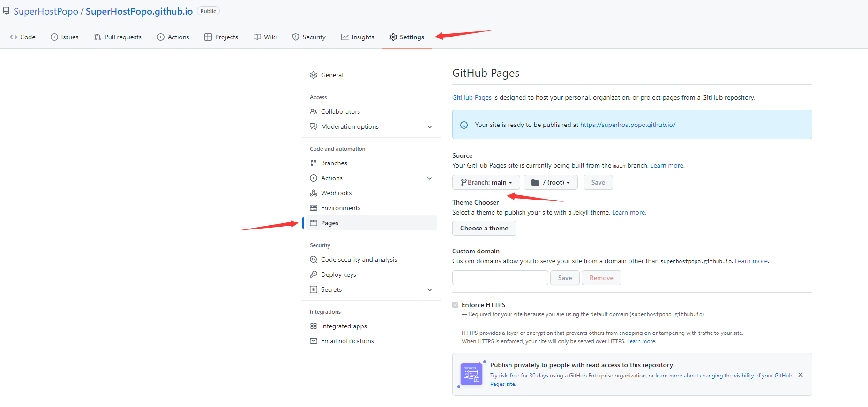Image resolution: width=868 pixels, height=407 pixels.
Task: Click Try risk-free for 30 days link
Action: click(519, 376)
